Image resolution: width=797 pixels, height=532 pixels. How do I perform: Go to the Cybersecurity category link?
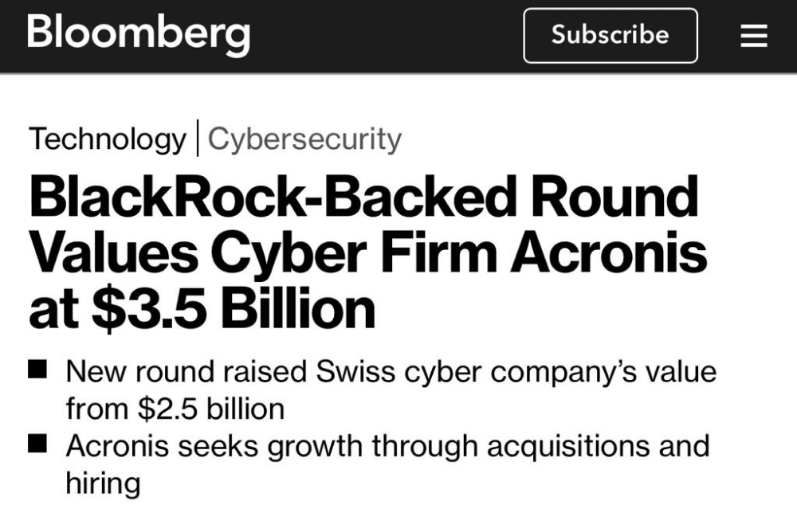[304, 139]
